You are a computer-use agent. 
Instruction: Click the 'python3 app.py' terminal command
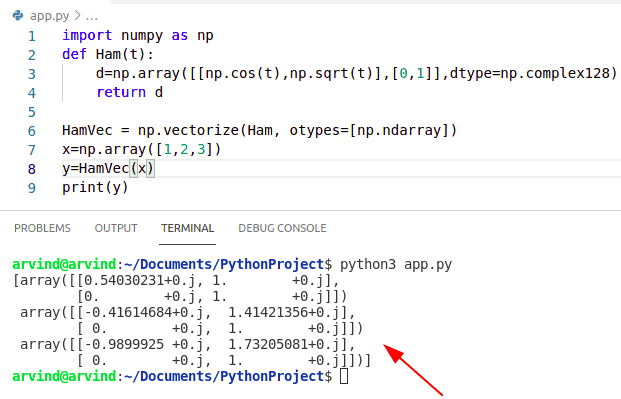396,264
